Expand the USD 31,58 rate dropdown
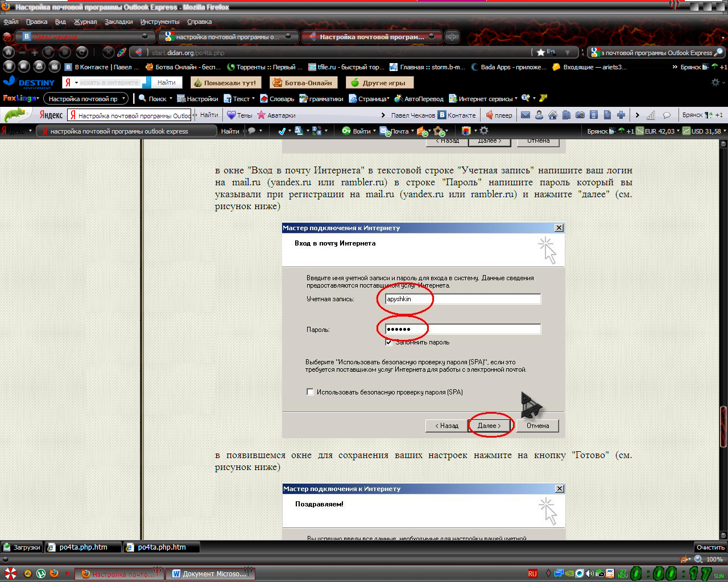The height and width of the screenshot is (582, 728). (724, 131)
